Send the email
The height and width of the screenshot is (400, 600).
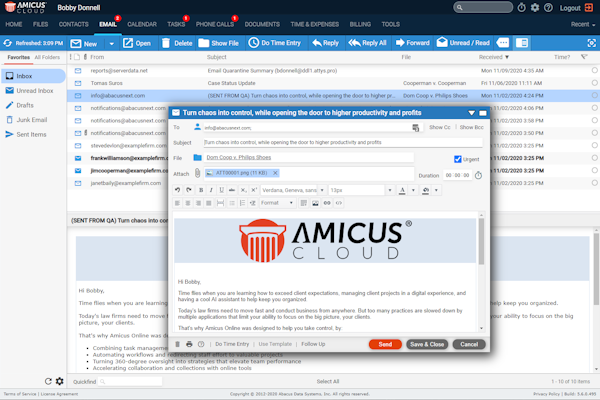385,344
